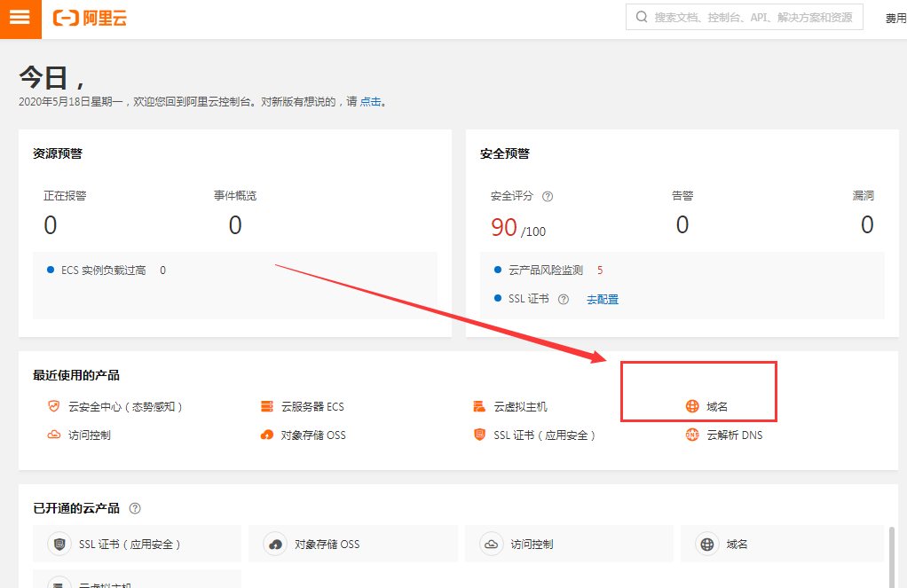Open the 费用 menu in top bar

point(895,19)
